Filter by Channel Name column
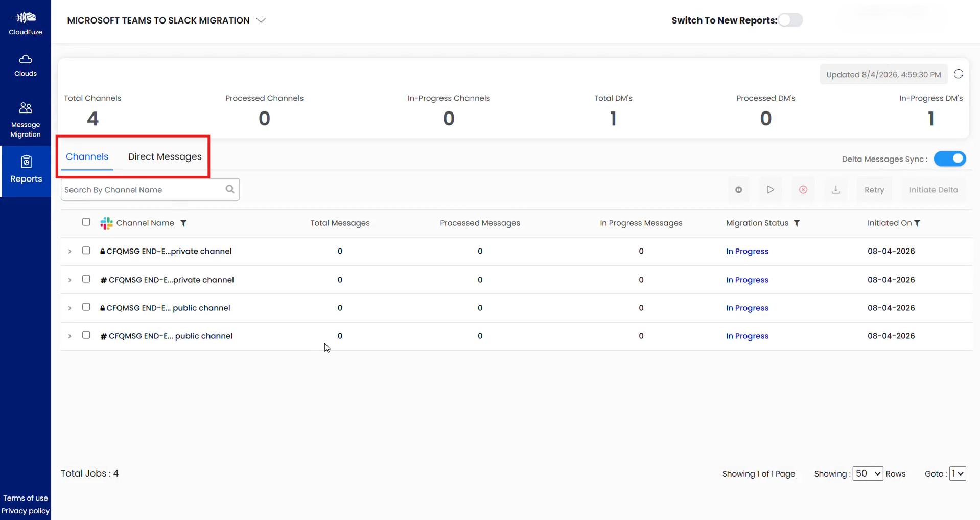Screen dimensions: 980x520 click(183, 223)
